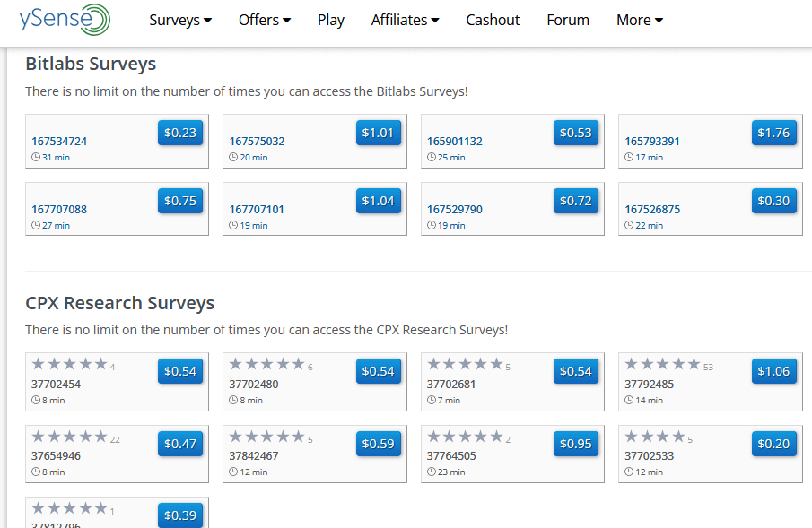Screen dimensions: 812x528
Task: Expand the More dropdown menu
Action: point(640,20)
